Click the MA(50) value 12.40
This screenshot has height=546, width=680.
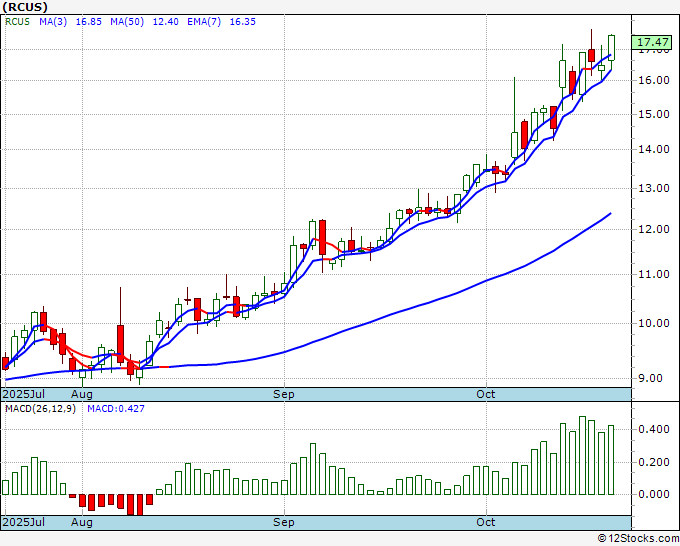coord(165,22)
